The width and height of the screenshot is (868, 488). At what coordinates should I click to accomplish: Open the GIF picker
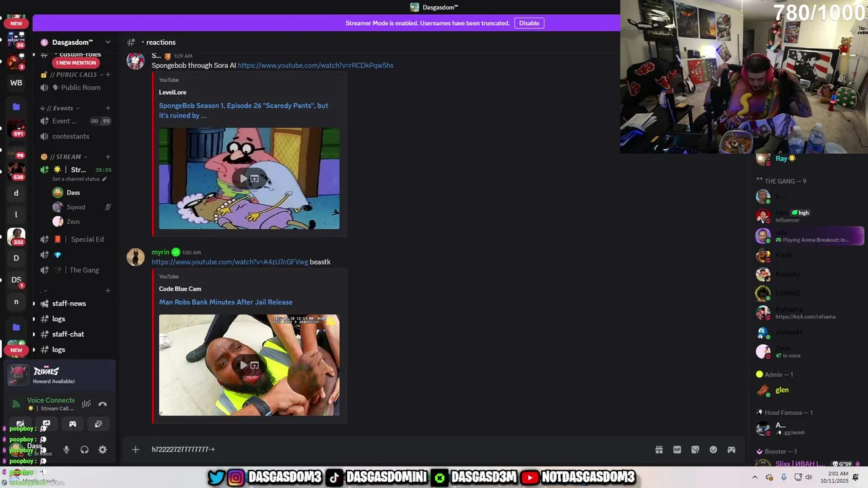[x=677, y=449]
